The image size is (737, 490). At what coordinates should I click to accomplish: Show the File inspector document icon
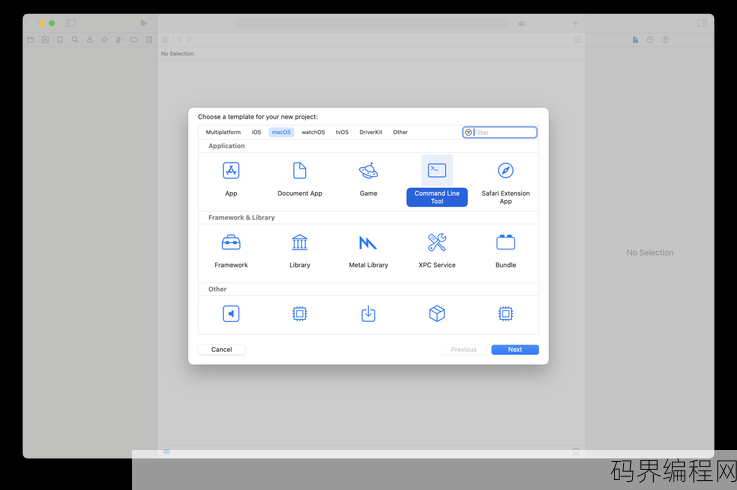pos(635,40)
